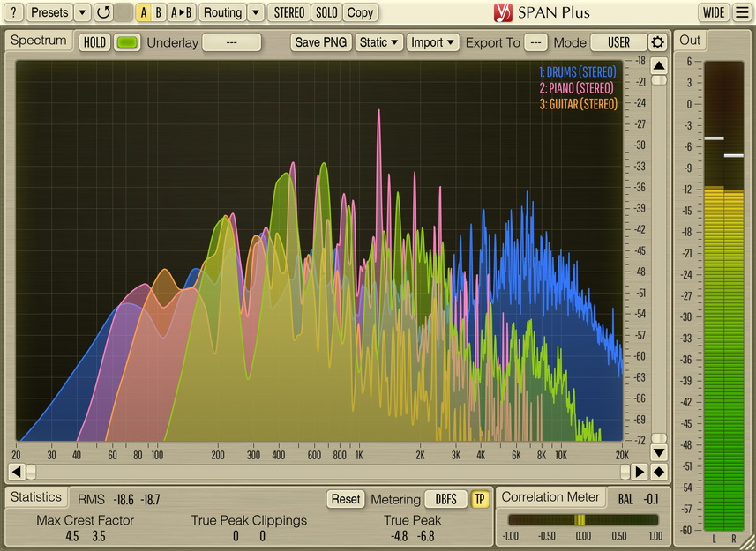The image size is (756, 551).
Task: Toggle the TP true peak metering
Action: tap(480, 499)
